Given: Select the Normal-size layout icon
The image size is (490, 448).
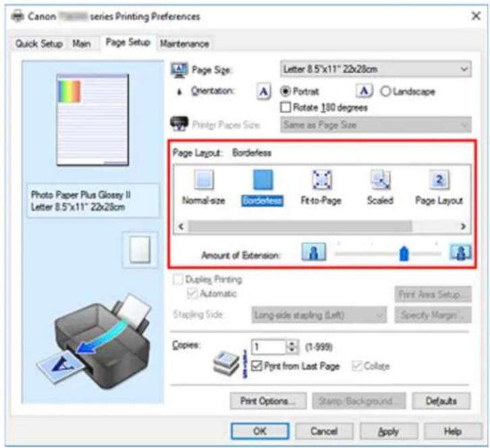Looking at the screenshot, I should click(x=204, y=179).
